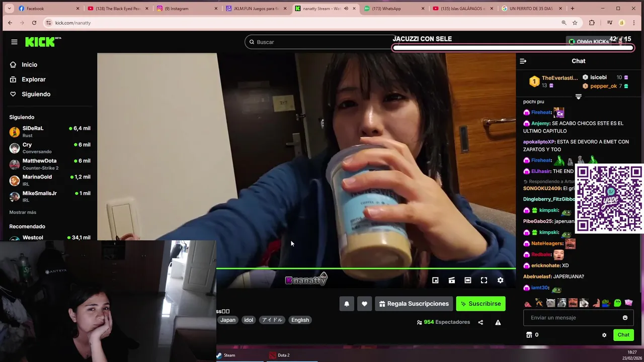
Task: Select the アイドル tag
Action: (272, 320)
